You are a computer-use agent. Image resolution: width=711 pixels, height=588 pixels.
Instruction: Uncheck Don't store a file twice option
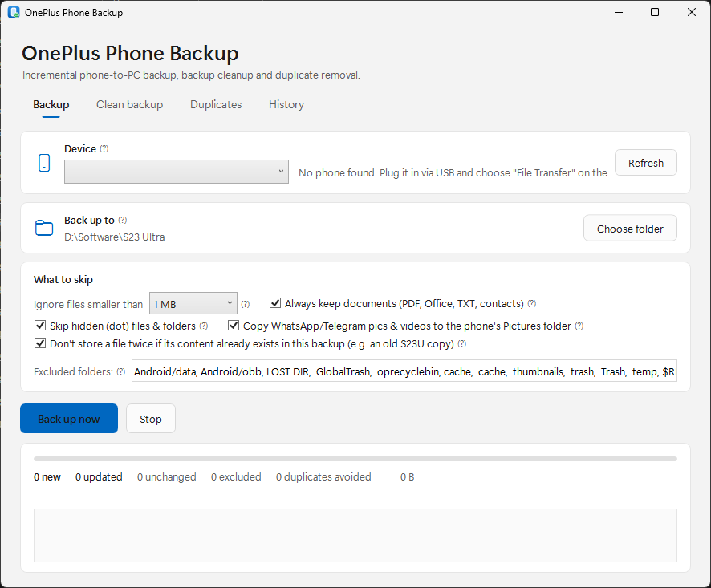click(40, 343)
